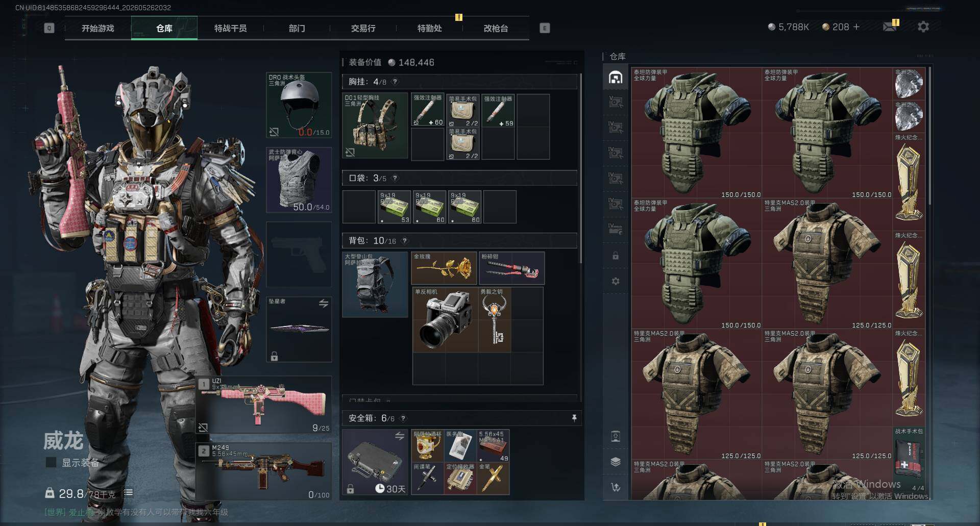980x526 pixels.
Task: Select the 5.56x45 M855A1 ammo box
Action: [493, 445]
